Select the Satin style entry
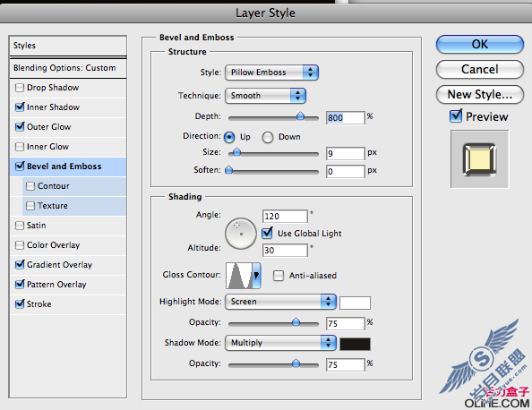Image resolution: width=532 pixels, height=410 pixels. tap(68, 226)
